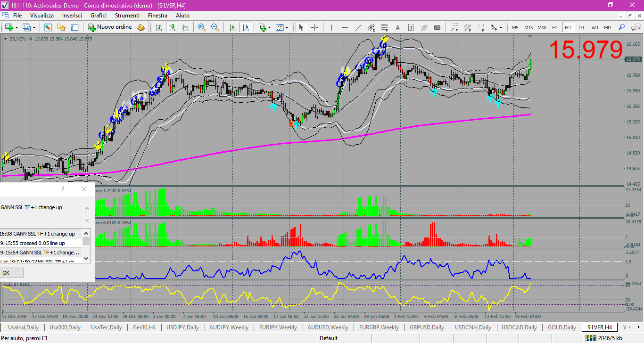
Task: Open the Finestra menu
Action: click(157, 16)
